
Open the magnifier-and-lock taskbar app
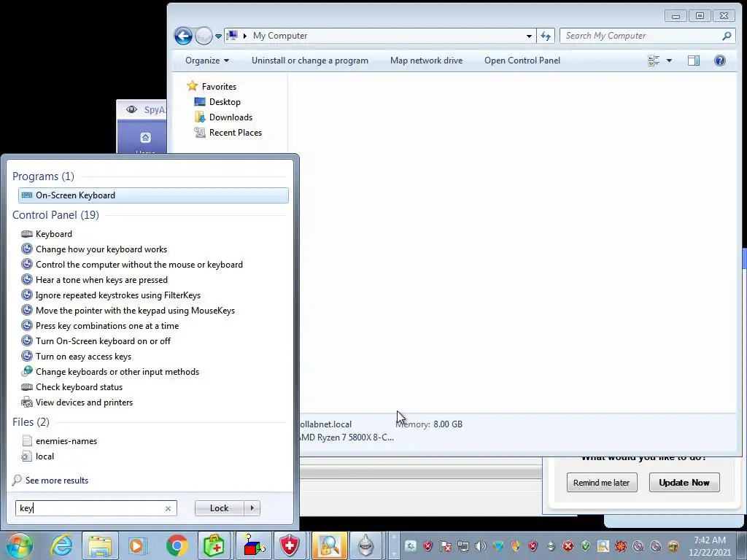[x=329, y=545]
